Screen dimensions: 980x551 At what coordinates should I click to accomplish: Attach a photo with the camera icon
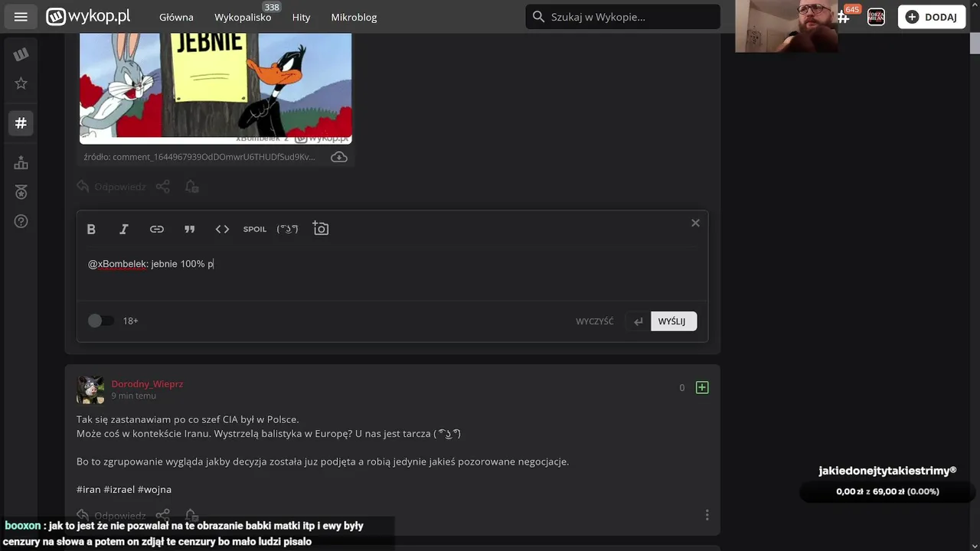point(321,229)
